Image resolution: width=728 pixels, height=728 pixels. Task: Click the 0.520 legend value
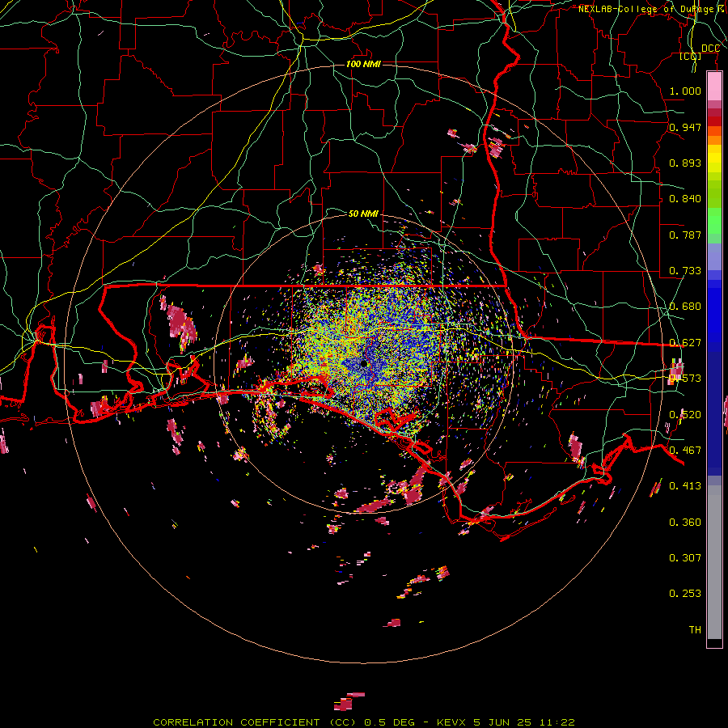[x=685, y=415]
